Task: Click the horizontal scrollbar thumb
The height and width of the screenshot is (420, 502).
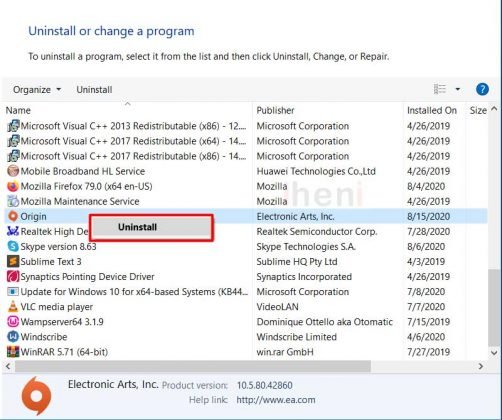Action: pos(193,366)
